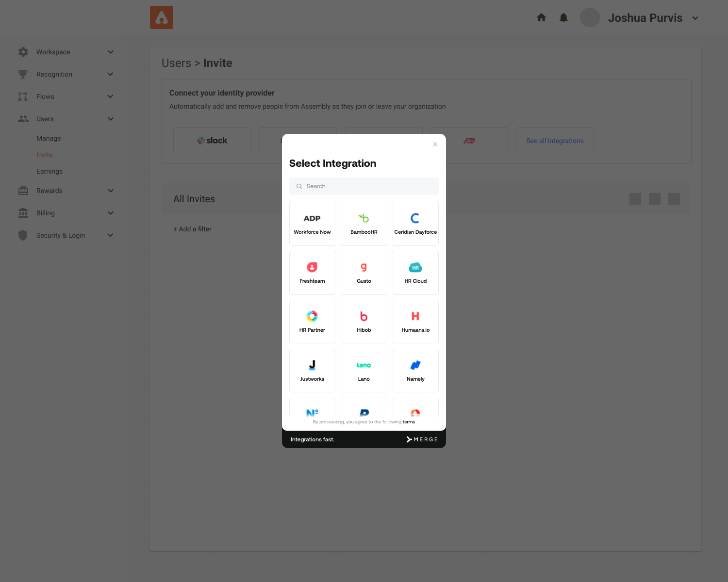Expand the Security & Login chevron
This screenshot has width=728, height=582.
click(x=110, y=235)
